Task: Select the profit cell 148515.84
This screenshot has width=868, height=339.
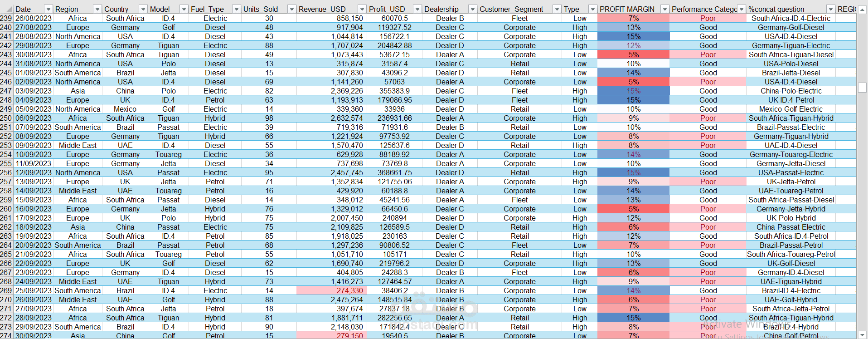Action: click(394, 300)
